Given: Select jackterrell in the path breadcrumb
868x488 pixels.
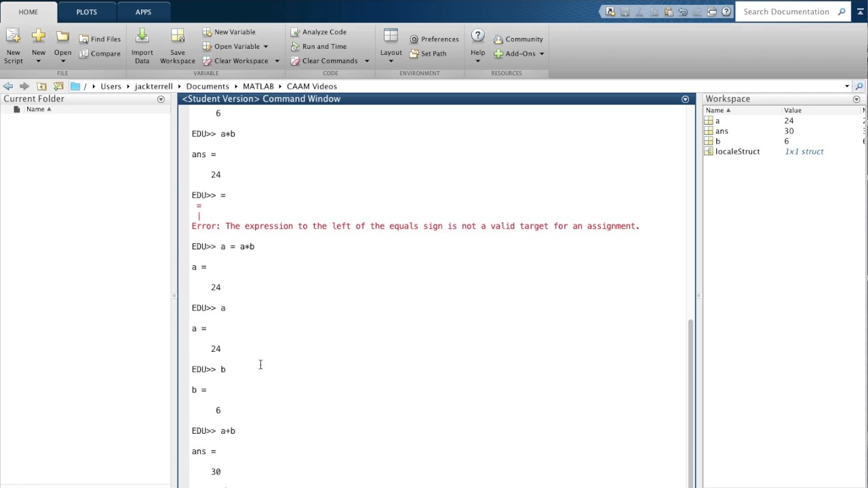Looking at the screenshot, I should (x=153, y=86).
